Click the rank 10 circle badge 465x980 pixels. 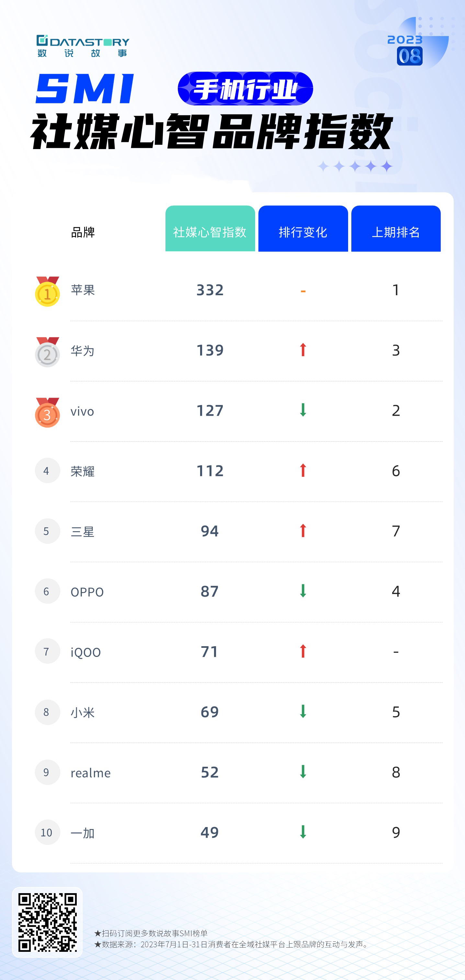tap(47, 833)
